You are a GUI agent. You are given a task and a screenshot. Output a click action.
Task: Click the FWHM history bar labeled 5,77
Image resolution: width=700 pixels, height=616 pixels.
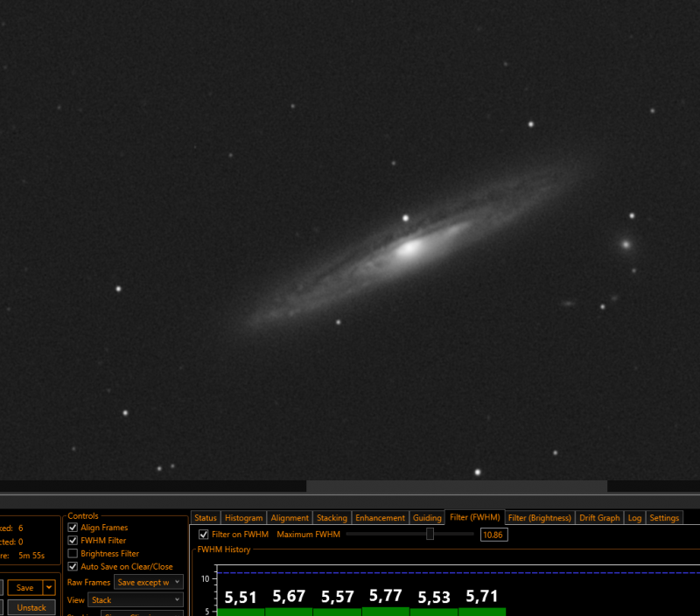click(385, 611)
